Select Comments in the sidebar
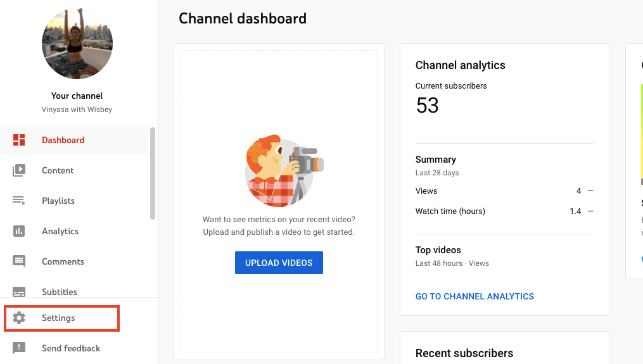The height and width of the screenshot is (364, 643). [63, 261]
